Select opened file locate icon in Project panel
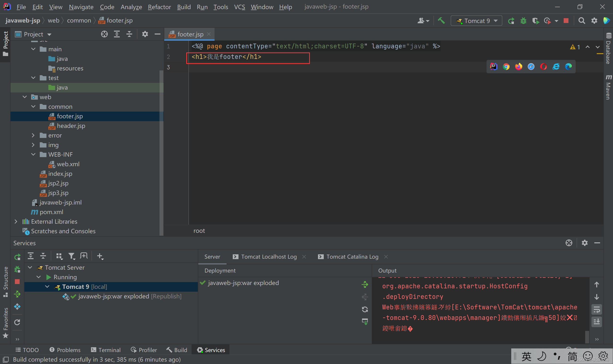613x364 pixels. (x=104, y=34)
